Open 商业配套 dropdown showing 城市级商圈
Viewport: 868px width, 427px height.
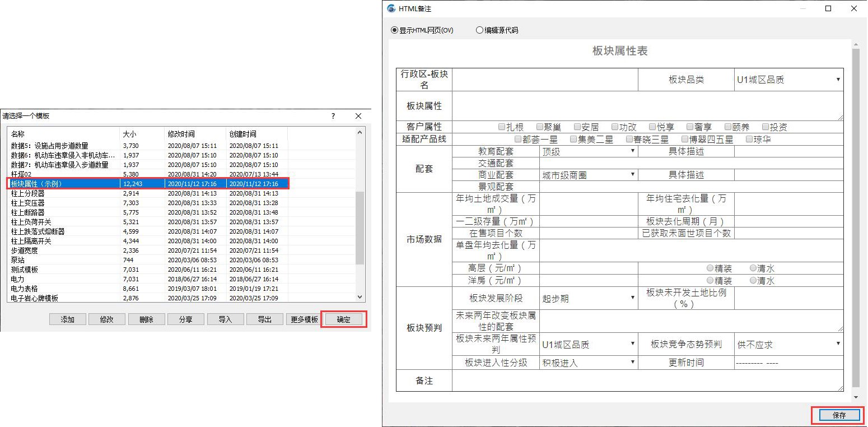(x=589, y=175)
